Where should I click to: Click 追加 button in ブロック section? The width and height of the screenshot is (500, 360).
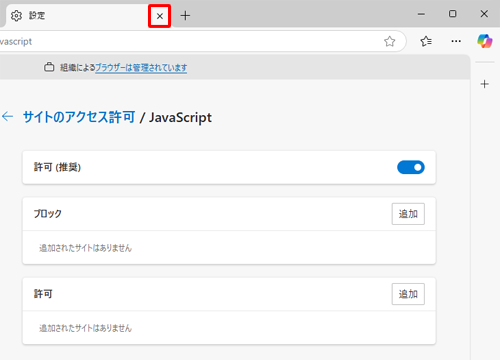tap(408, 214)
